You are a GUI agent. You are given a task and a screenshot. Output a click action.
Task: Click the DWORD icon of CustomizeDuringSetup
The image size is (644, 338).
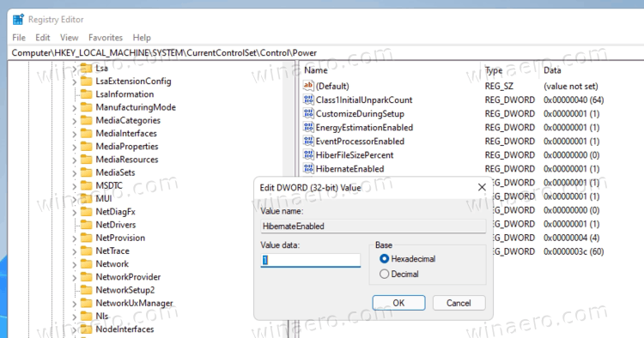click(308, 113)
